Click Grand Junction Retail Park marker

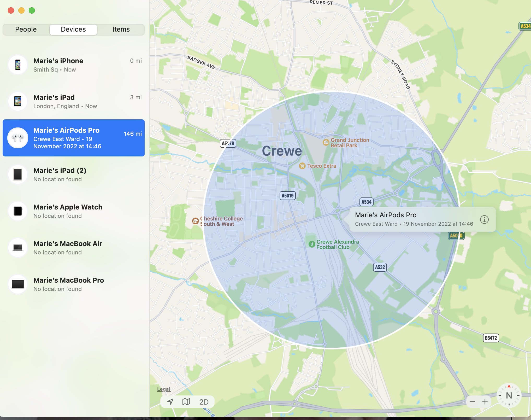(x=326, y=142)
